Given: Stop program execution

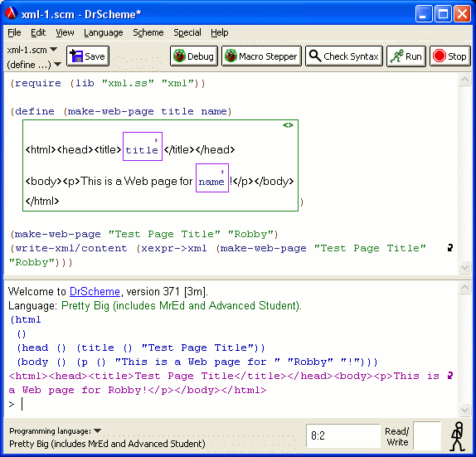Looking at the screenshot, I should point(450,56).
